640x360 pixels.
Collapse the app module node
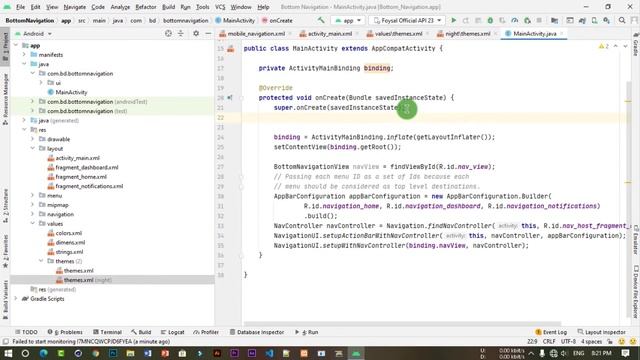tap(16, 45)
